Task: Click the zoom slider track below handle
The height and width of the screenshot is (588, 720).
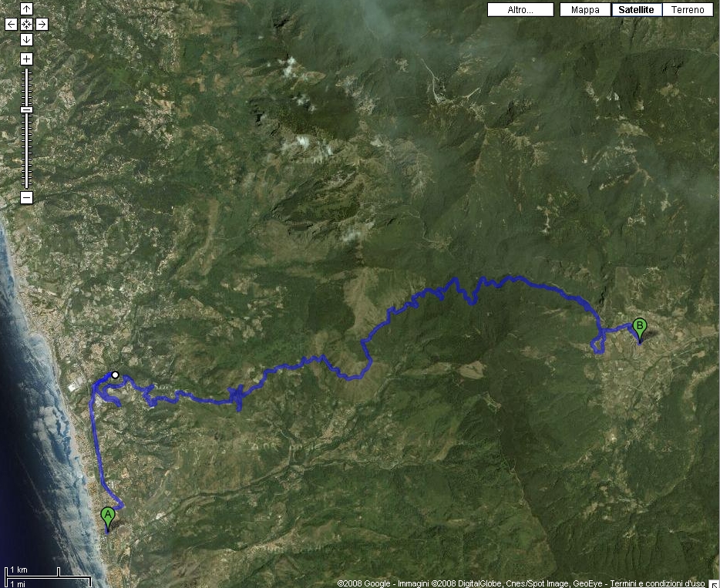Action: [x=27, y=150]
